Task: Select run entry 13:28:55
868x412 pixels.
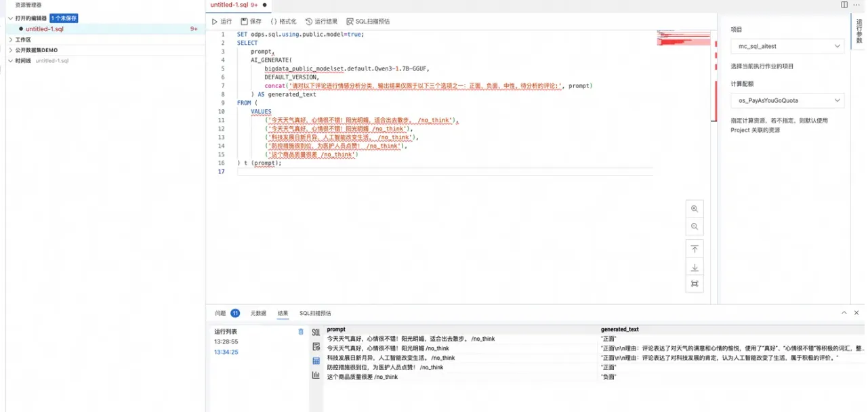Action: point(226,342)
